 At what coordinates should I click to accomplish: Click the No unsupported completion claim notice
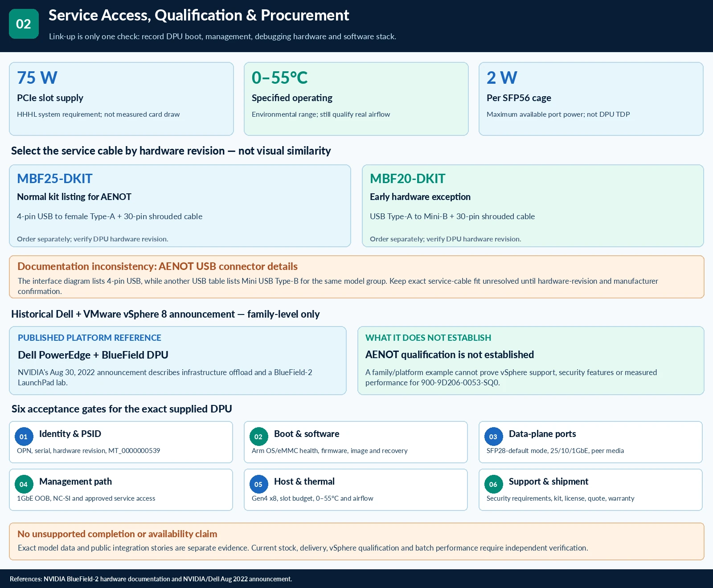tap(356, 541)
